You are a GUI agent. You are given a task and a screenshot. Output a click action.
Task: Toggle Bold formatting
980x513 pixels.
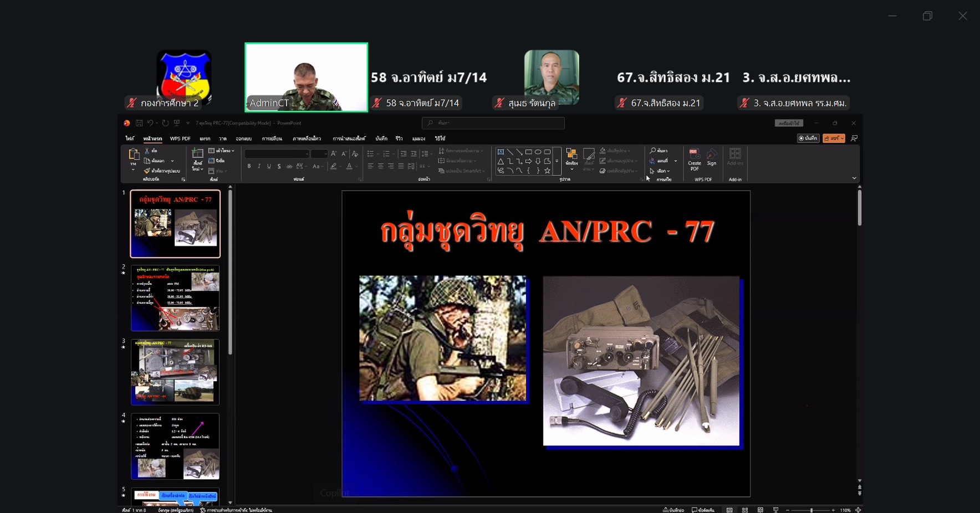[249, 166]
